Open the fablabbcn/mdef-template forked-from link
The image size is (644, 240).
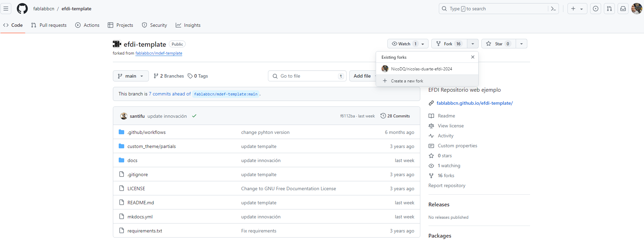[159, 53]
